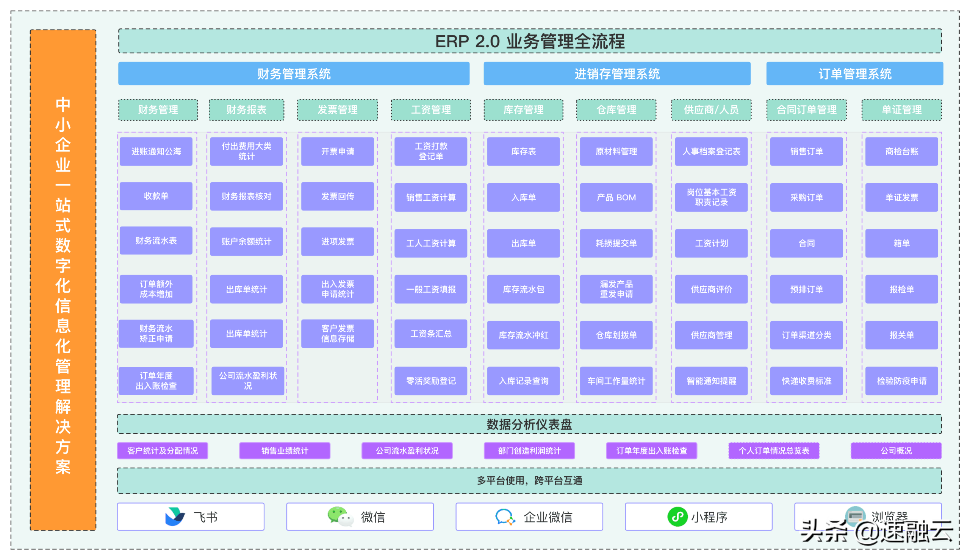
Task: Open the 快递收费标准 module
Action: pyautogui.click(x=806, y=381)
